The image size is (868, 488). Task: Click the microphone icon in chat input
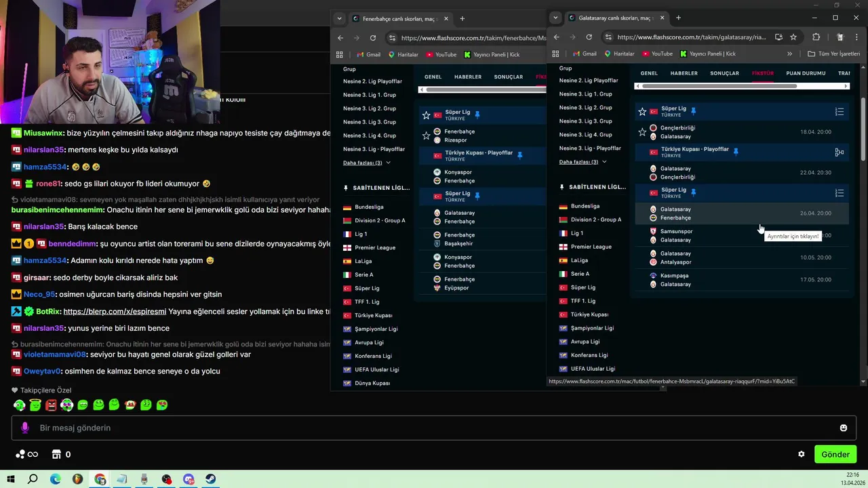25,428
